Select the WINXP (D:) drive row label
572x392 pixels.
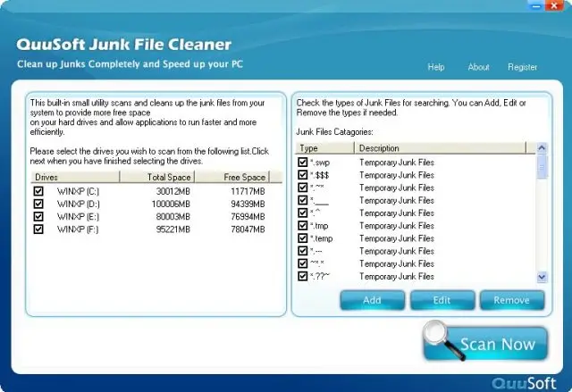[x=79, y=204]
